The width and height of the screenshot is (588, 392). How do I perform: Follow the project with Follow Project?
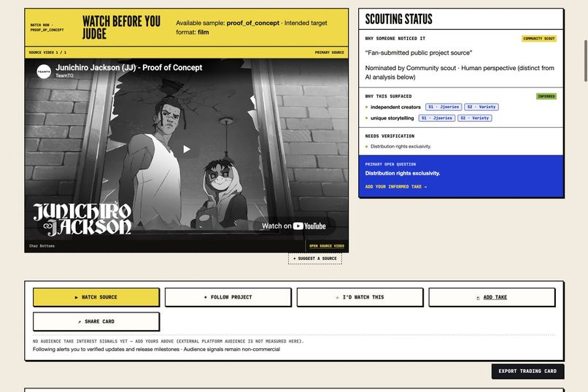(x=228, y=297)
